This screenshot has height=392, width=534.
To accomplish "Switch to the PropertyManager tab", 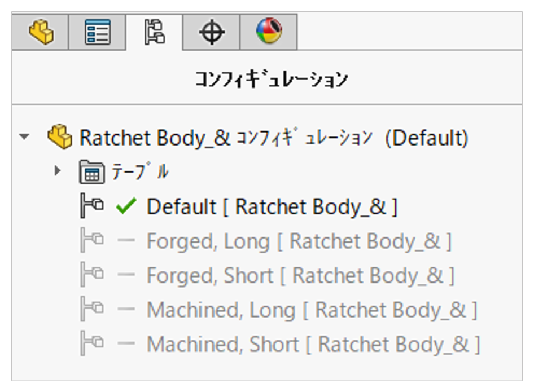I will point(97,32).
